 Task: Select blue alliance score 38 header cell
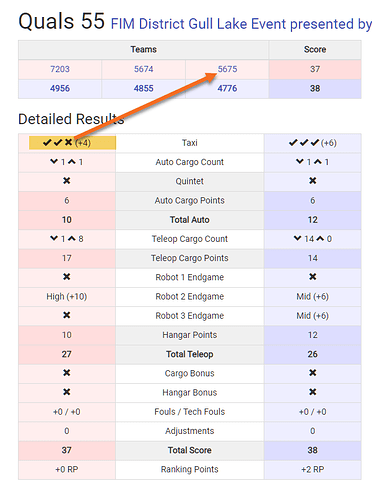[x=315, y=88]
